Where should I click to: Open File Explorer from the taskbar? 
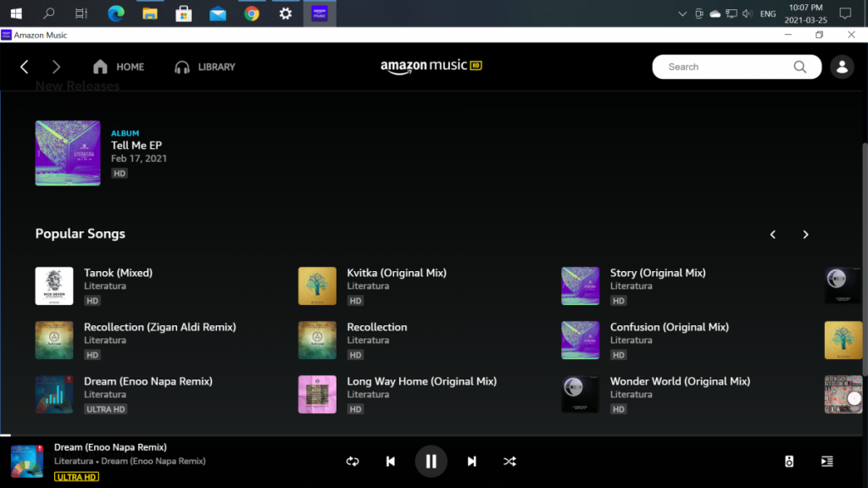point(149,14)
